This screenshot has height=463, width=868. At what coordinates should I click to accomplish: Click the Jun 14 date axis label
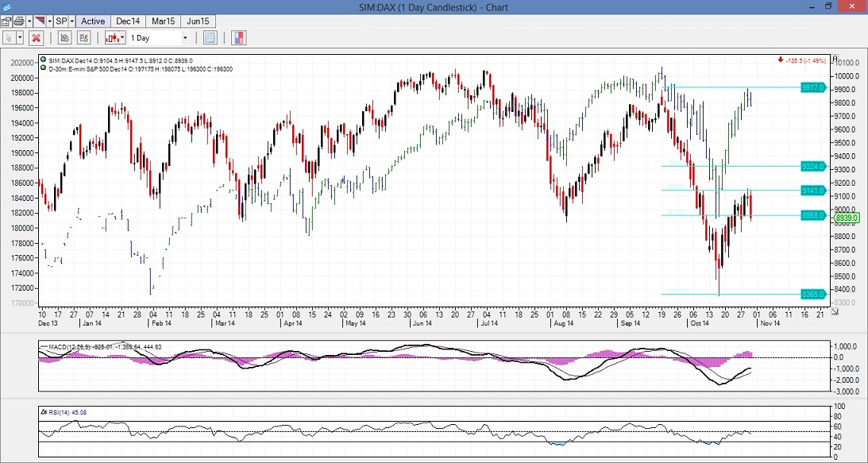coord(421,323)
